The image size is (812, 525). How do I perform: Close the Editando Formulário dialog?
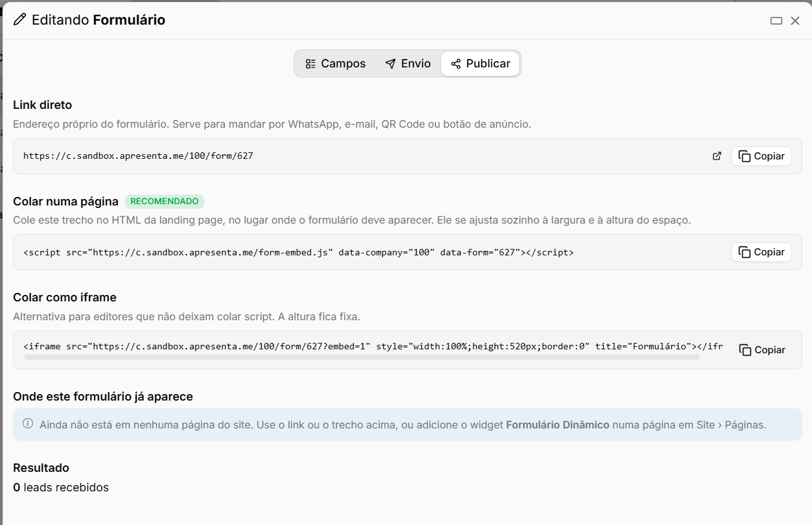(x=795, y=21)
